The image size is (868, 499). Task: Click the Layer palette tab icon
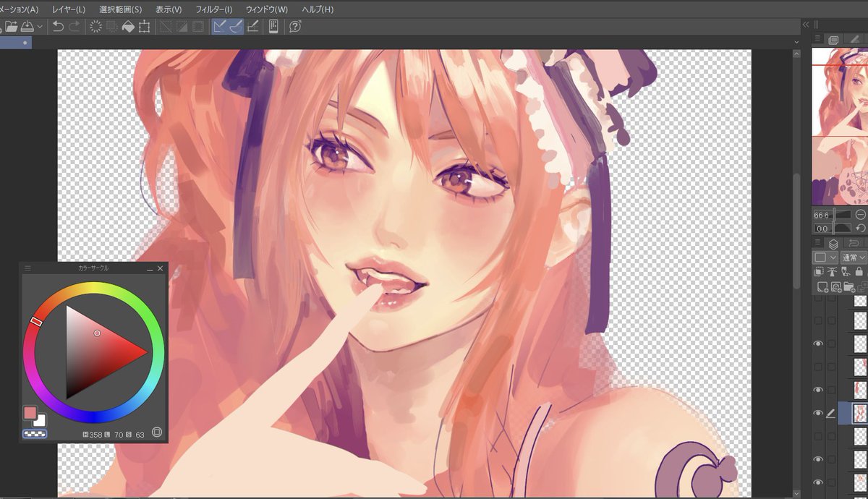(x=833, y=244)
